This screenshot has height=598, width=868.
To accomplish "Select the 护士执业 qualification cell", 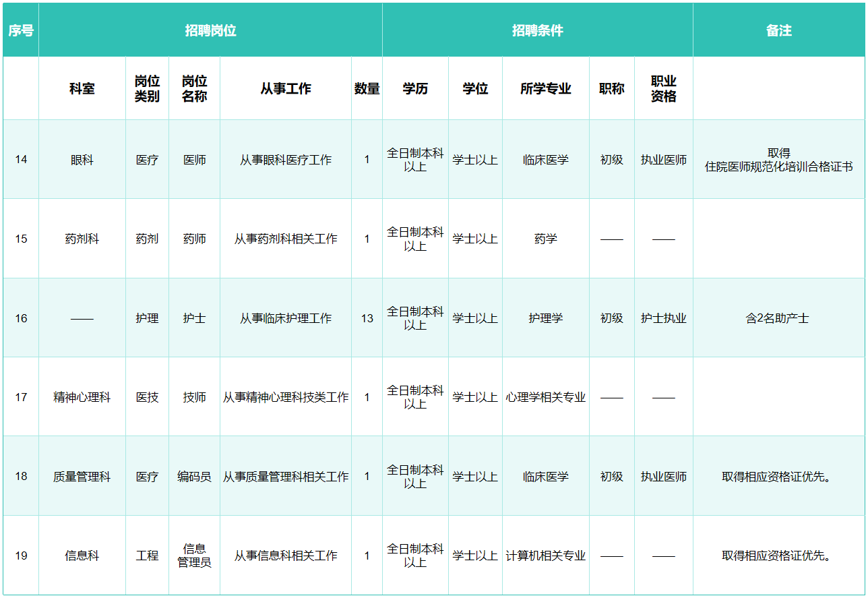I will tap(663, 318).
